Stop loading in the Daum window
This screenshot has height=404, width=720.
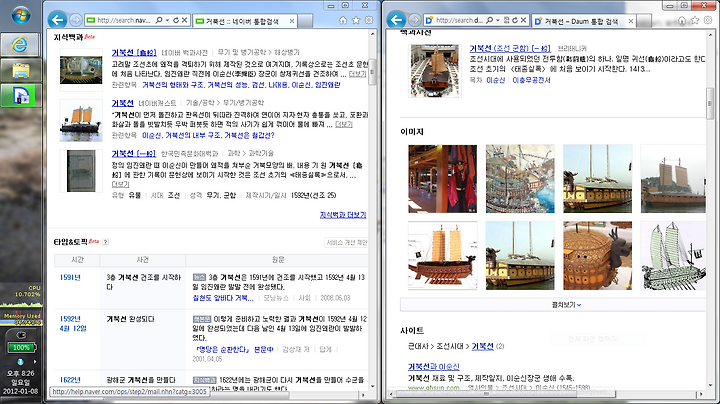(x=523, y=20)
